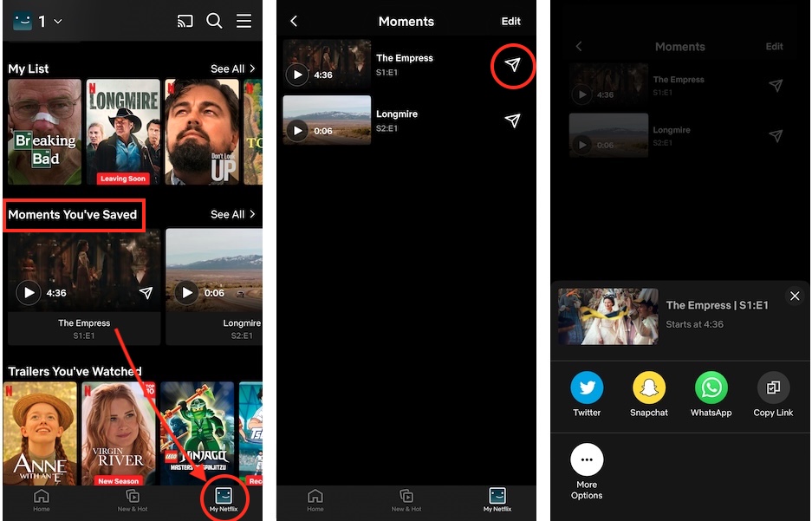See All for Moments You've Saved
The width and height of the screenshot is (812, 521).
pos(232,214)
